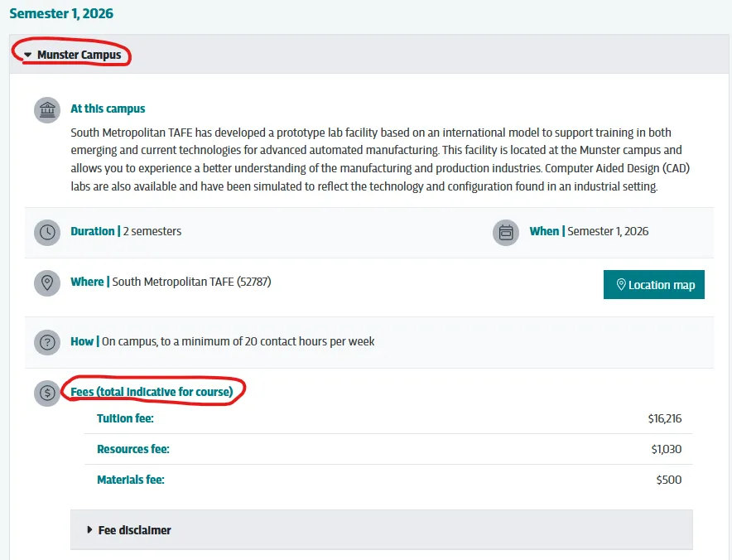Click the Resources fee label

click(x=133, y=449)
